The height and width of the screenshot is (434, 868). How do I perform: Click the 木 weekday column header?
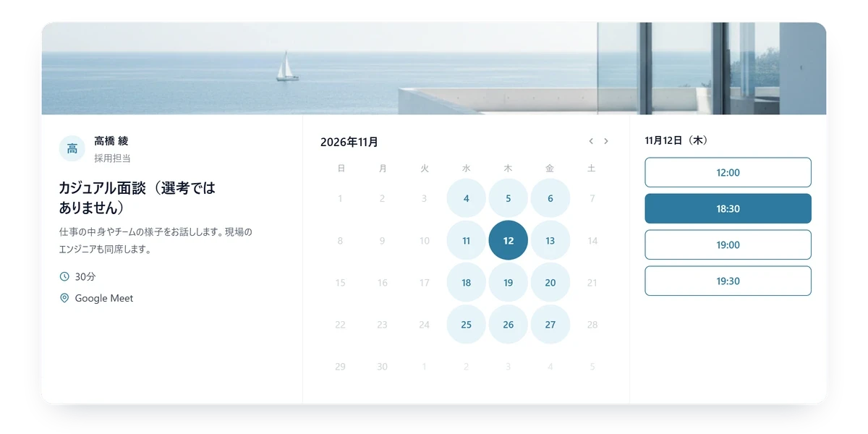[509, 168]
